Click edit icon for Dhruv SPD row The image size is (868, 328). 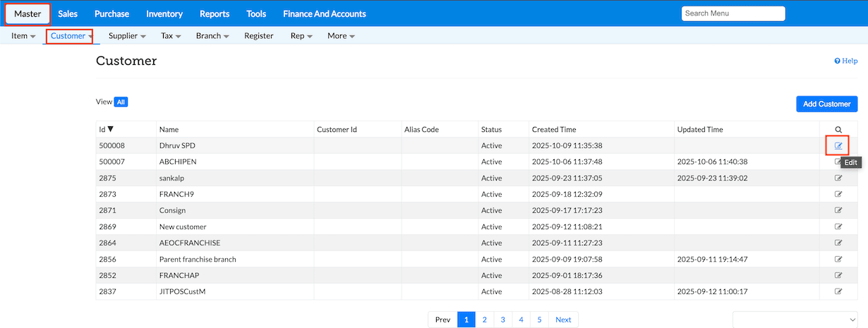point(838,146)
